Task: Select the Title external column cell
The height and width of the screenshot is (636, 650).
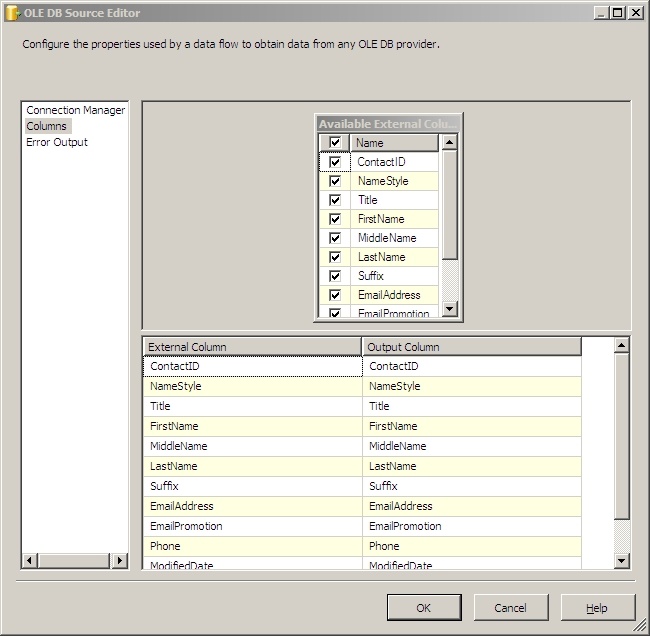Action: [252, 406]
